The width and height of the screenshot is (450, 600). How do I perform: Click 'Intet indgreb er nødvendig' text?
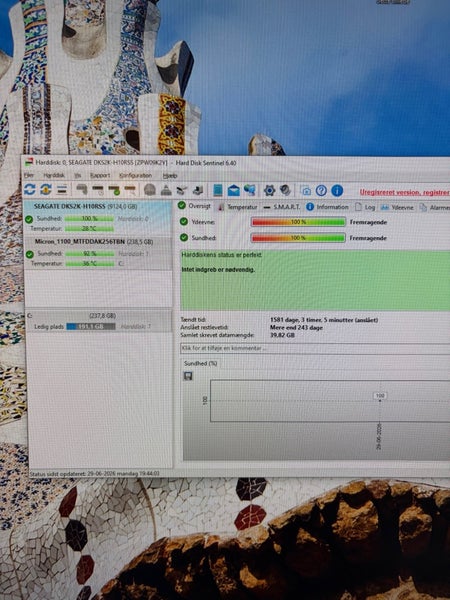point(218,270)
